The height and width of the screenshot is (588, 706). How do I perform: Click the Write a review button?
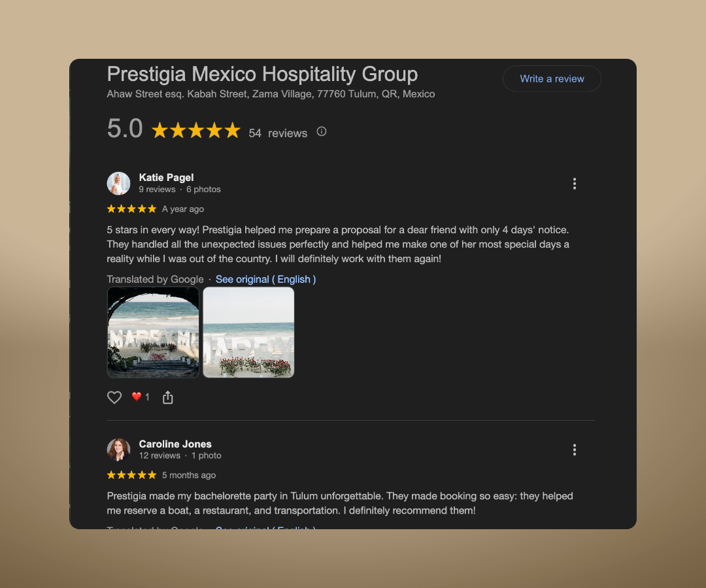click(x=552, y=79)
